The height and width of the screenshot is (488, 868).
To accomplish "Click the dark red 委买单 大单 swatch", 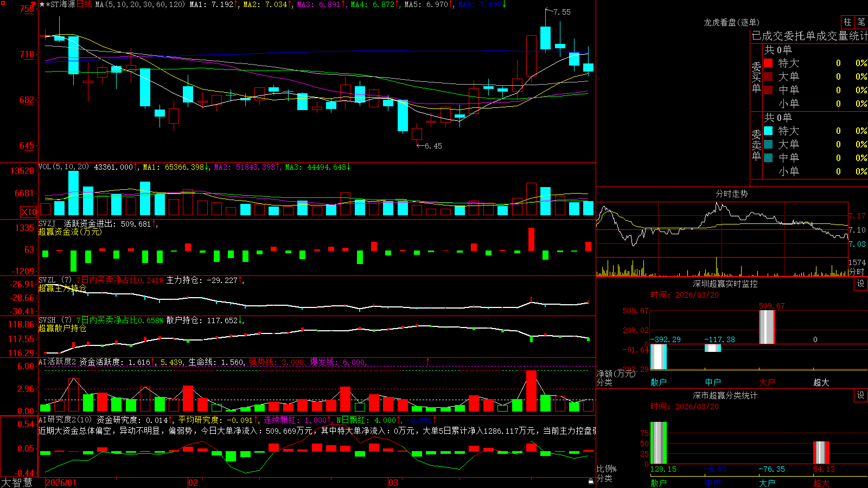I will [768, 76].
